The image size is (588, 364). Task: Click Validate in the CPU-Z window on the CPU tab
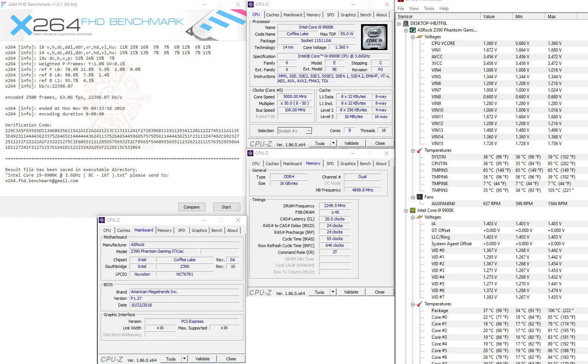[351, 143]
